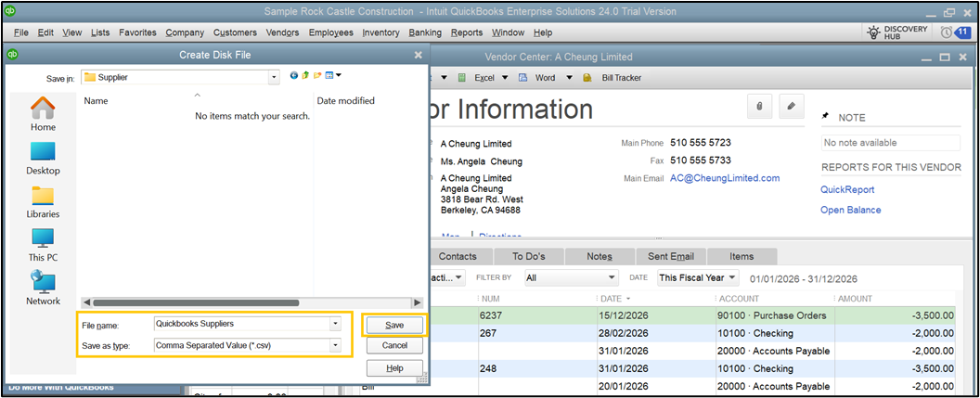Open the Reports menu

click(x=466, y=32)
